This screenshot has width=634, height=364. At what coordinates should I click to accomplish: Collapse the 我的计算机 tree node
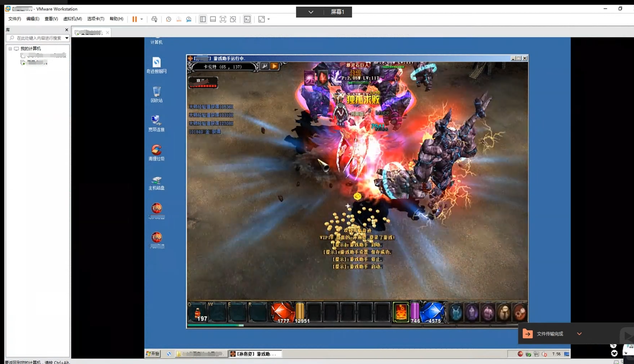pyautogui.click(x=10, y=48)
